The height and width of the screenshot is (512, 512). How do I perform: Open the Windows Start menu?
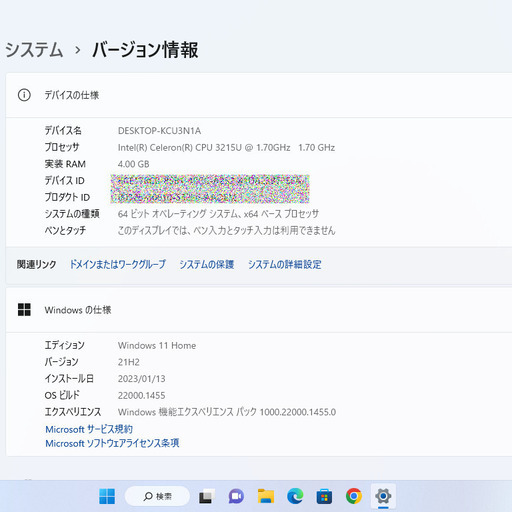107,496
